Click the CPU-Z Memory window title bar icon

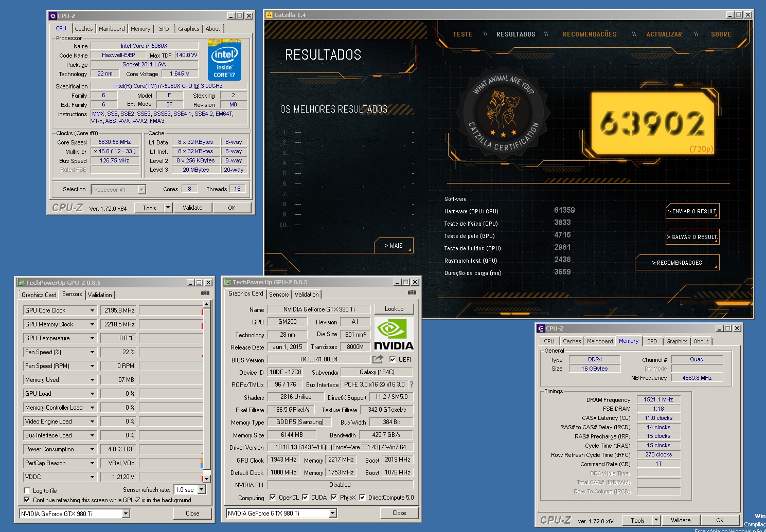(x=541, y=328)
